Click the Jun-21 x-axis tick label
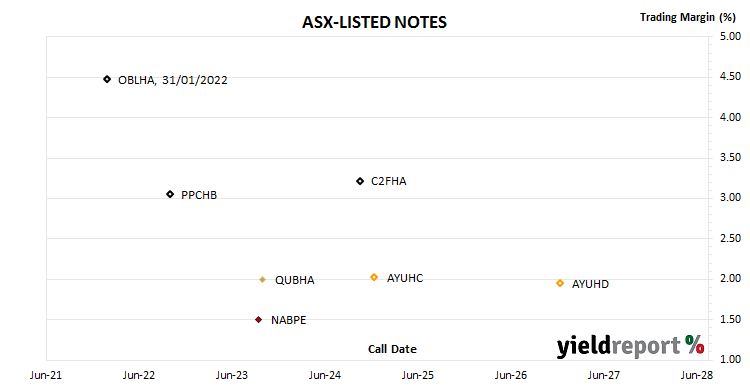 (46, 375)
